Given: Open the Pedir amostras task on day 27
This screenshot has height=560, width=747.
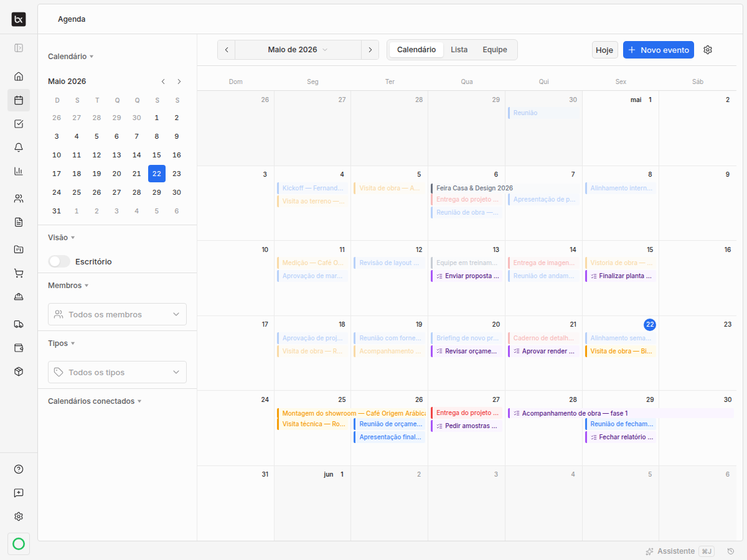Looking at the screenshot, I should tap(466, 426).
